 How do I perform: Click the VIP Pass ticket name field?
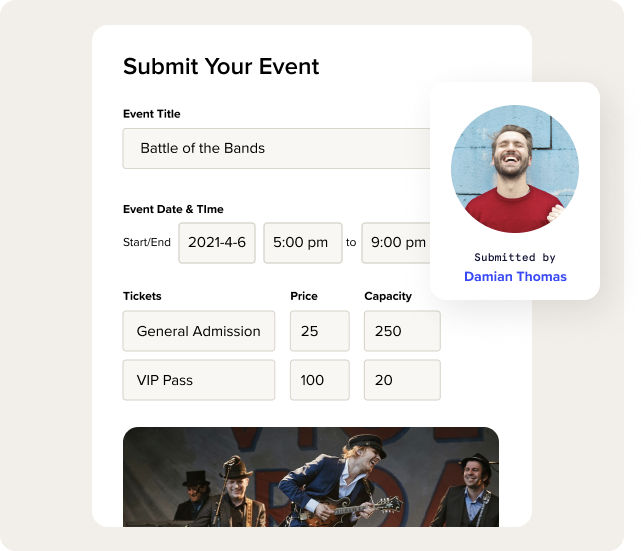point(198,380)
